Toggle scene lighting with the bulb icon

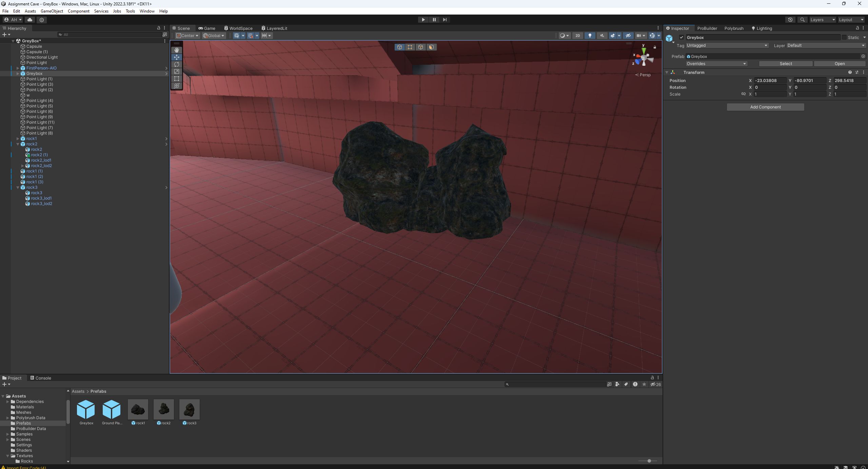[590, 36]
